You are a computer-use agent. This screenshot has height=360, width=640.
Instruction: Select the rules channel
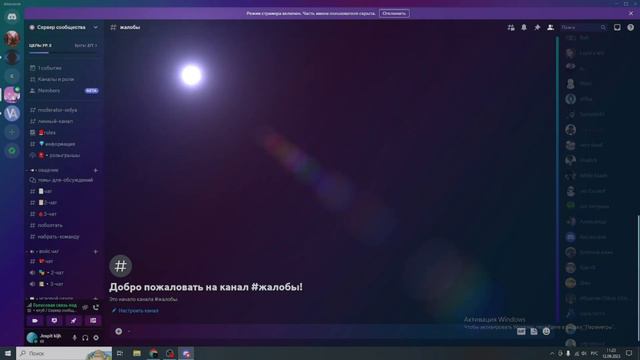click(63, 133)
